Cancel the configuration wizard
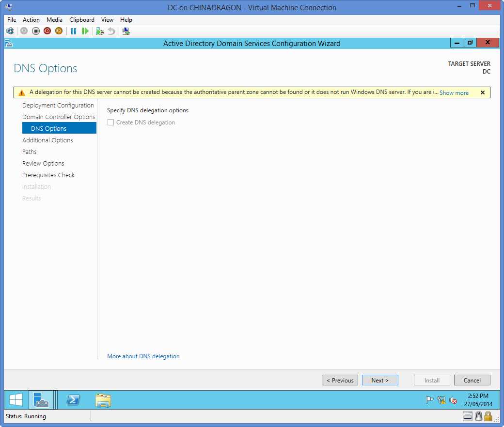This screenshot has width=504, height=427. (x=472, y=380)
